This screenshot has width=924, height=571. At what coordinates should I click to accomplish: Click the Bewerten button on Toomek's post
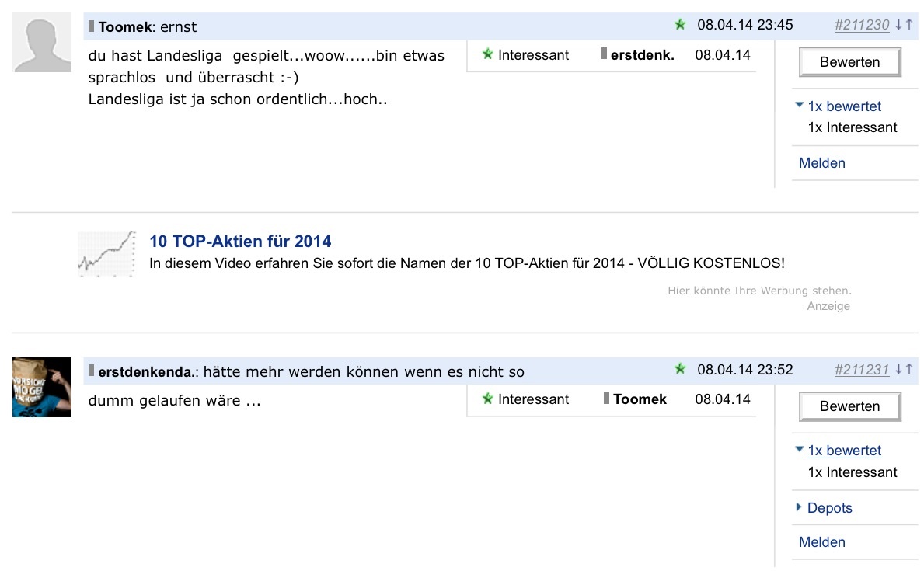[x=849, y=62]
